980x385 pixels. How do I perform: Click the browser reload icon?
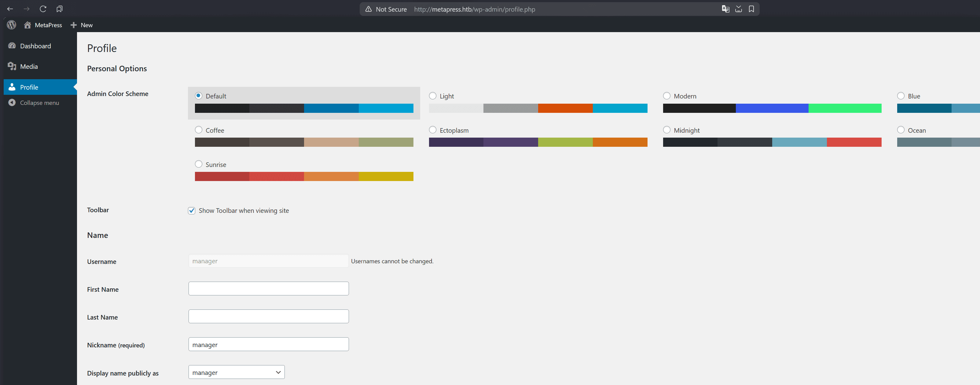point(43,9)
